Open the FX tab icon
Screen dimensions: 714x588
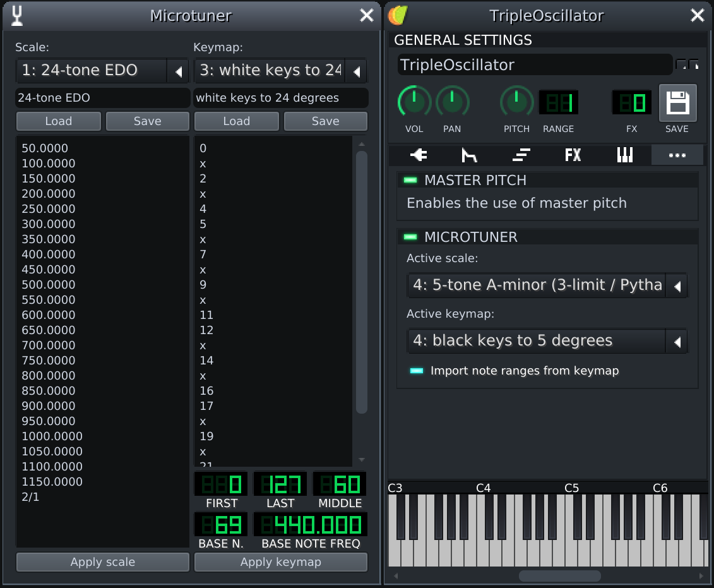tap(573, 155)
